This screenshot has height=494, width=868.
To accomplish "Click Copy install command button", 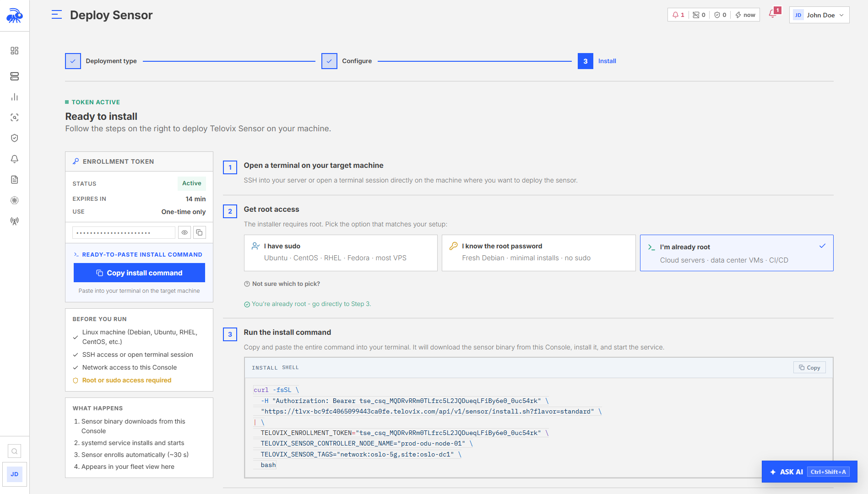I will [139, 273].
